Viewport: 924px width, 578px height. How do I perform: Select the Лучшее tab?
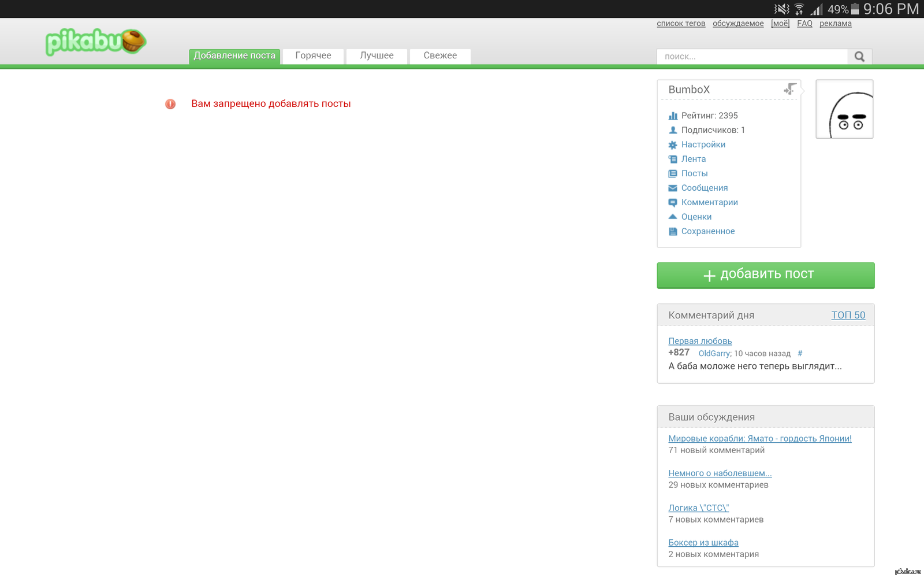(377, 56)
